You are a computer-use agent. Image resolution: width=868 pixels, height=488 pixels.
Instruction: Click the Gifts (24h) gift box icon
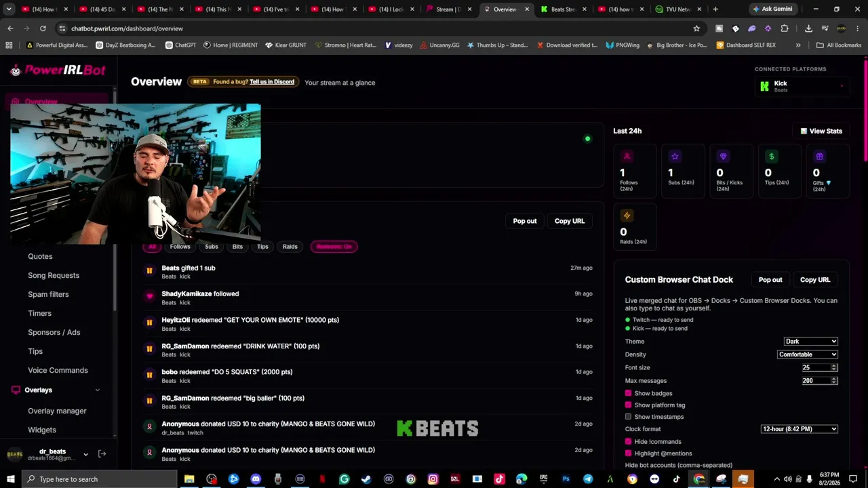(x=819, y=157)
